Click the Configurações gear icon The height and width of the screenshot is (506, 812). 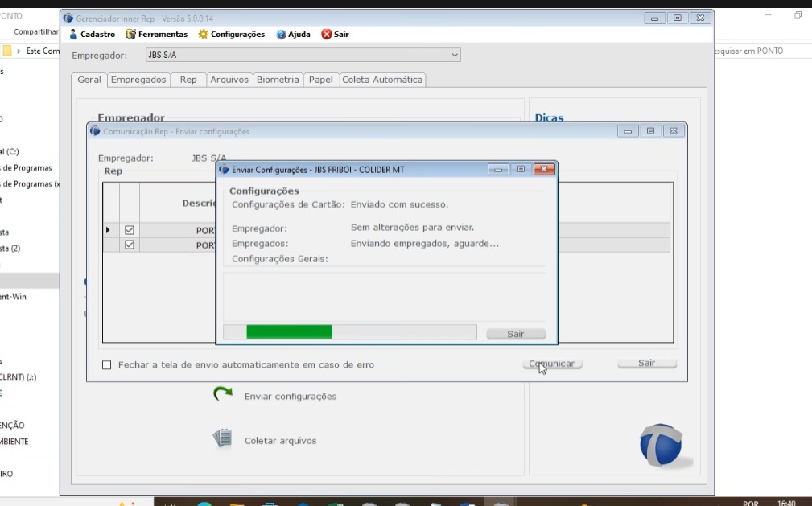[204, 35]
